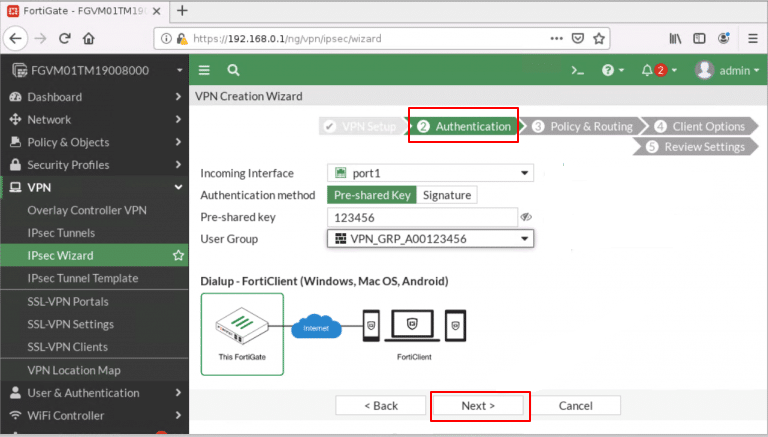Open the Incoming Interface port1 dropdown
Screen dimensions: 768x437
tap(430, 173)
